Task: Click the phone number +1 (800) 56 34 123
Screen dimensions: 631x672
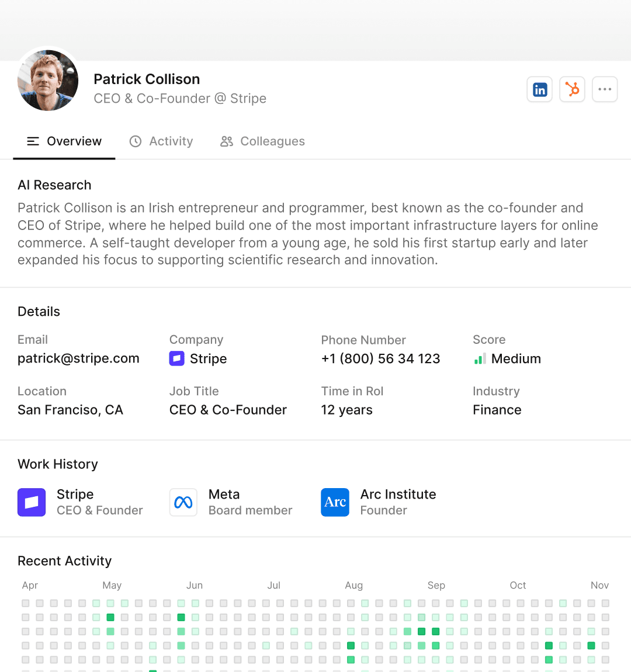Action: (x=380, y=358)
